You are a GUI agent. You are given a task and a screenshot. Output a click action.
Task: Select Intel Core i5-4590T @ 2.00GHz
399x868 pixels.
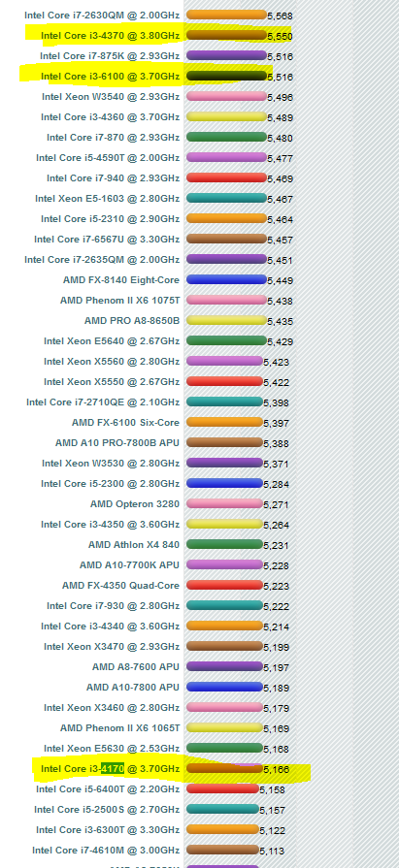pyautogui.click(x=108, y=158)
